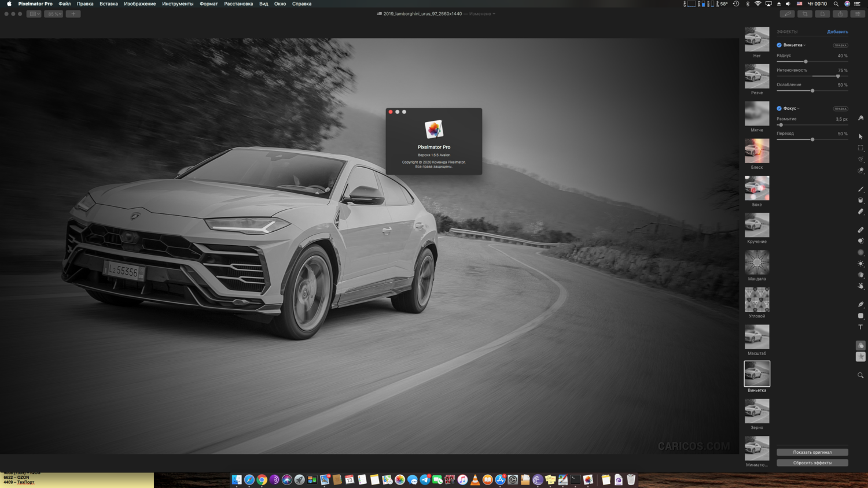Adjust the Переход slider handle
868x488 pixels.
(812, 139)
